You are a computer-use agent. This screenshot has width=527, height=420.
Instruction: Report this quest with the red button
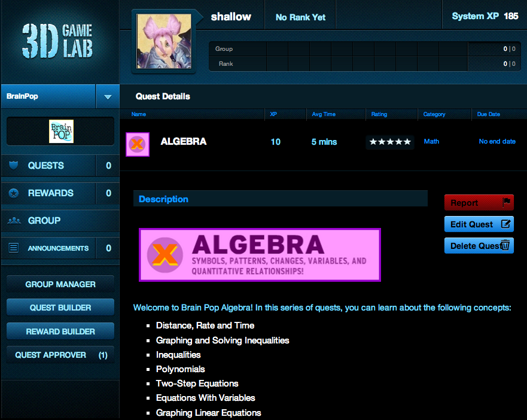click(x=479, y=203)
